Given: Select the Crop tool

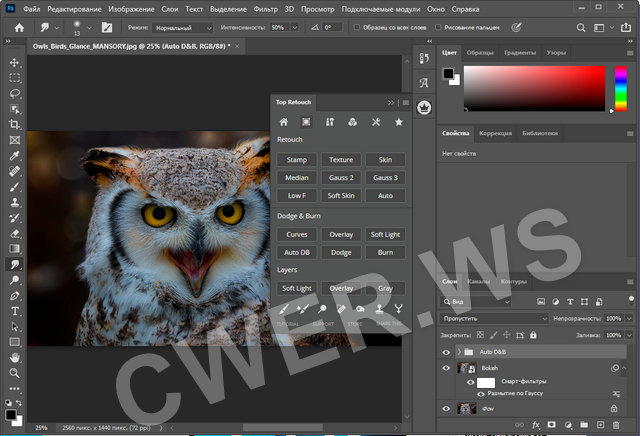Looking at the screenshot, I should tap(15, 124).
